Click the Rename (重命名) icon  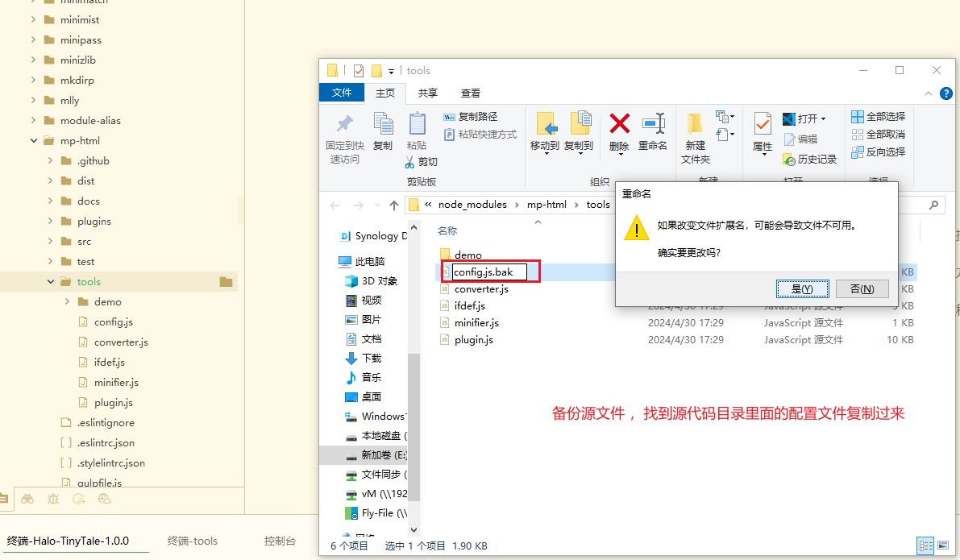pos(653,123)
